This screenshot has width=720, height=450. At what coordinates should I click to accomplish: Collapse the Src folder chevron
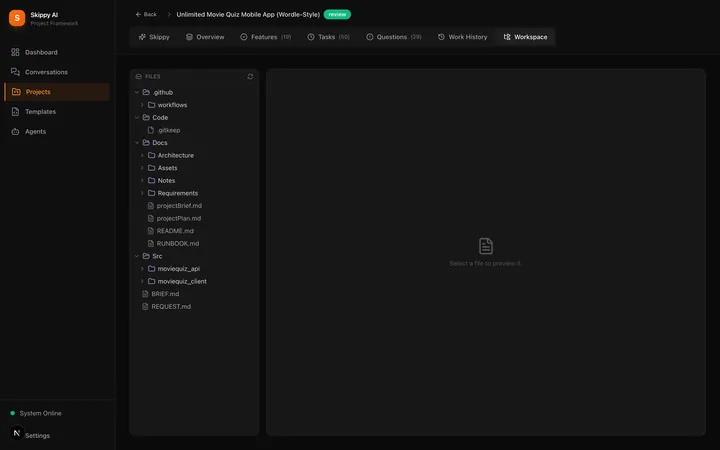[136, 256]
